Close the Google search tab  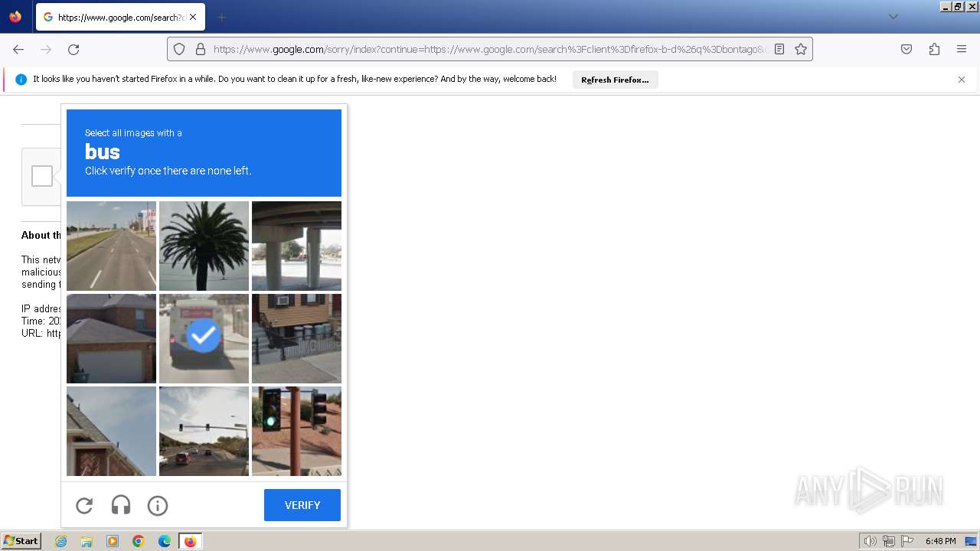coord(193,17)
